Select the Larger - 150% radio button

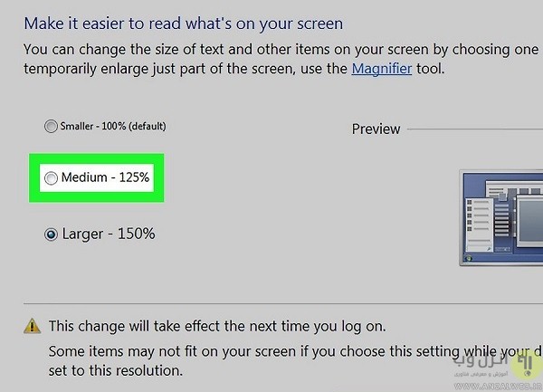52,234
